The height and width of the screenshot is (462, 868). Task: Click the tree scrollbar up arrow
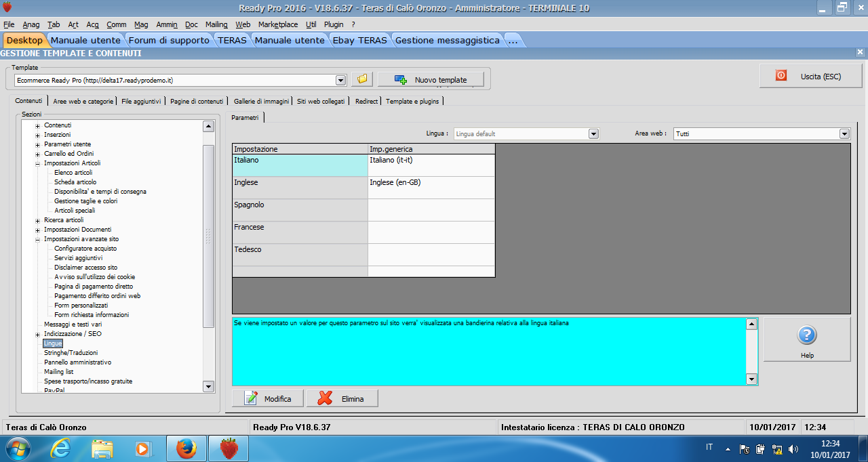[x=208, y=125]
